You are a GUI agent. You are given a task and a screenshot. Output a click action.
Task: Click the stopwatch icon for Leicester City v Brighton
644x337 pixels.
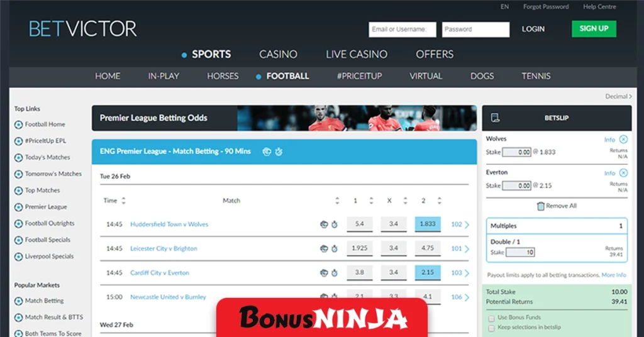[335, 249]
